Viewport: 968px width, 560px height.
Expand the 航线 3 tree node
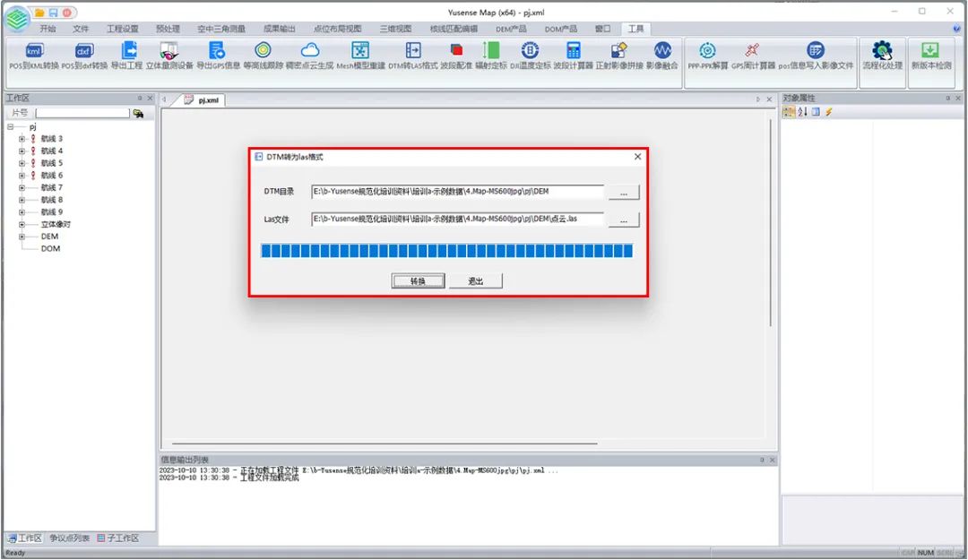click(x=22, y=139)
